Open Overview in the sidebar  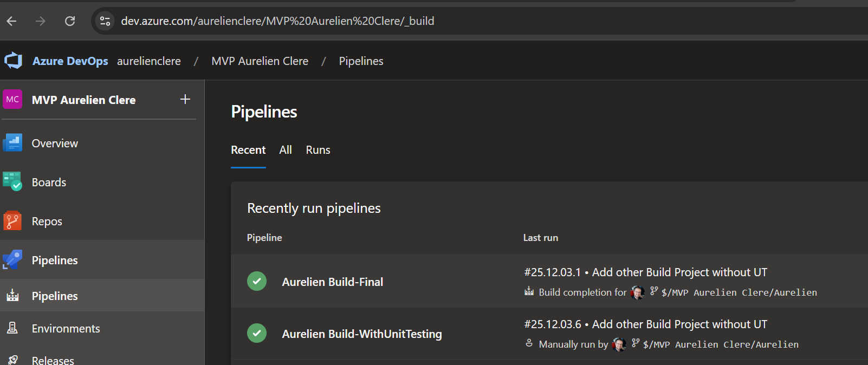coord(102,143)
